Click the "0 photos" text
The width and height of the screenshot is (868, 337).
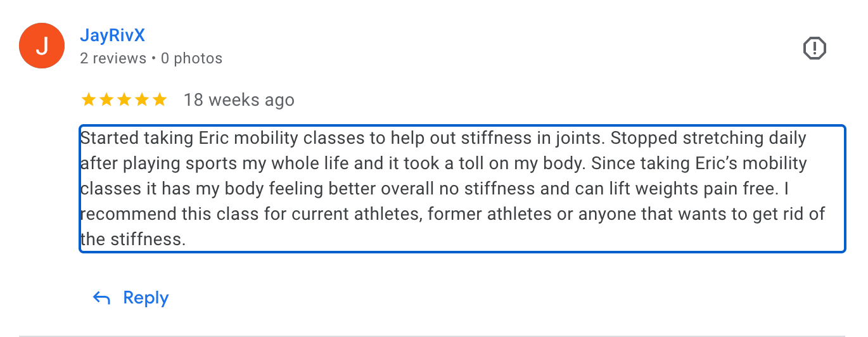click(191, 59)
